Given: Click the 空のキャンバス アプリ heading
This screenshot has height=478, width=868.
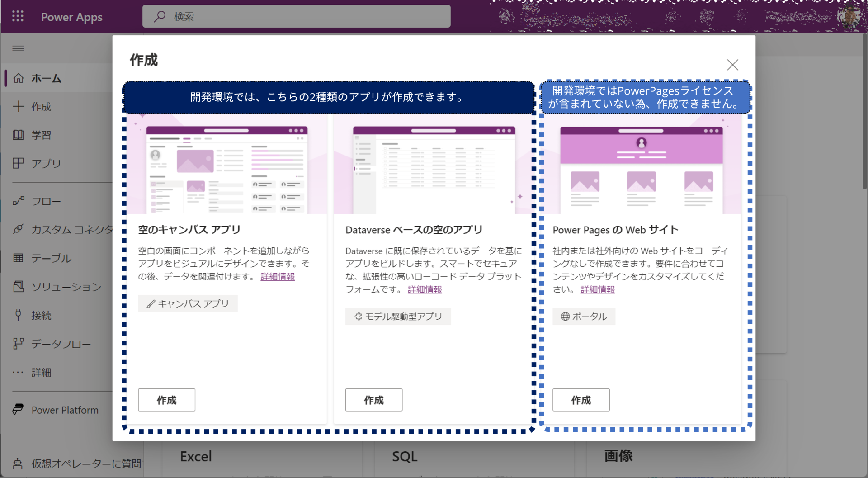Looking at the screenshot, I should [x=189, y=230].
